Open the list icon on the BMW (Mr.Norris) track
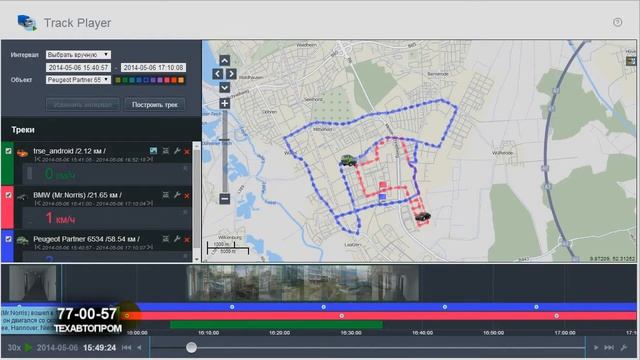The image size is (640, 360). tap(166, 195)
